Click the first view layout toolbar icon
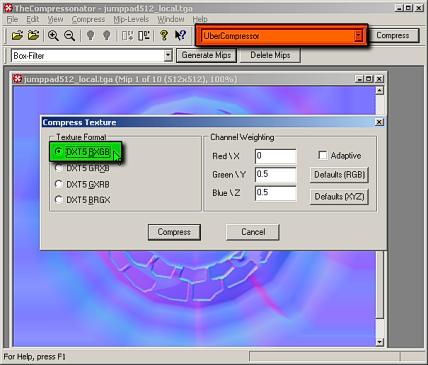Viewport: 428px width, 365px height. [127, 35]
